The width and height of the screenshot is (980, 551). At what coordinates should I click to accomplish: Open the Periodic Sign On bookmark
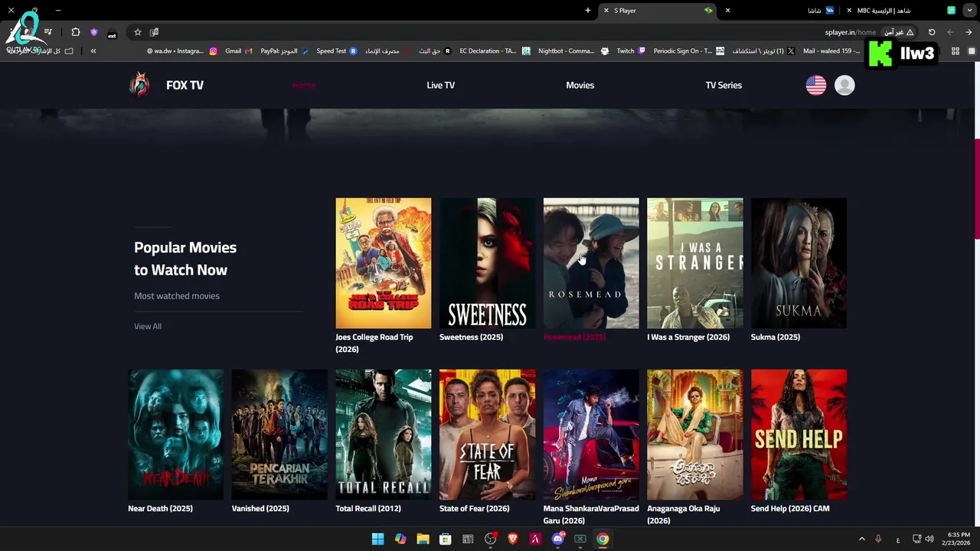tap(689, 51)
